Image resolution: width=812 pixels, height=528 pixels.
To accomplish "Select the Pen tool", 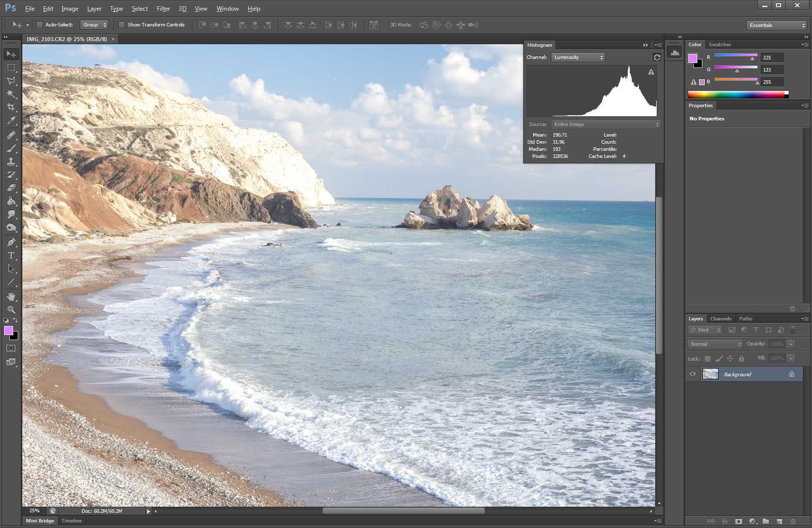I will (x=11, y=242).
